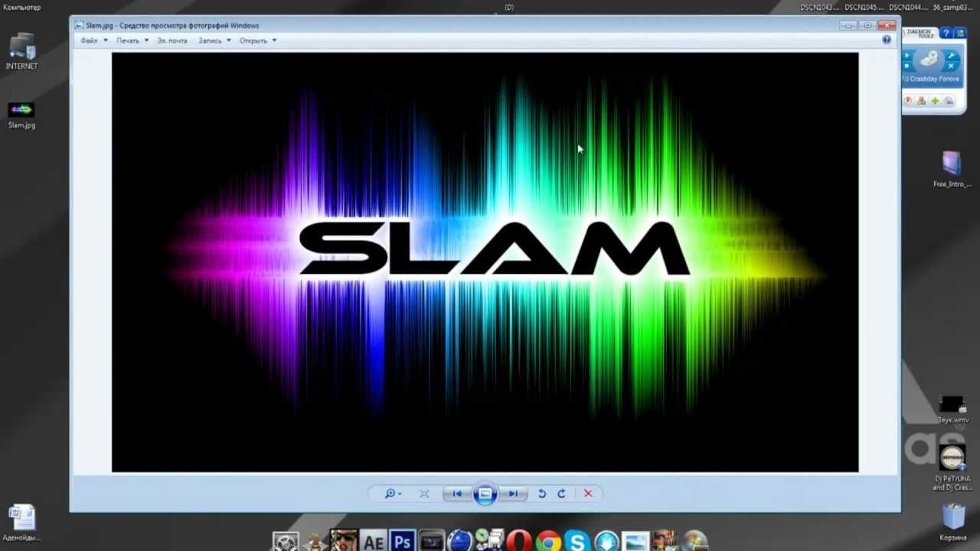
Task: Click the Компьютер label at top-left
Action: [x=21, y=7]
